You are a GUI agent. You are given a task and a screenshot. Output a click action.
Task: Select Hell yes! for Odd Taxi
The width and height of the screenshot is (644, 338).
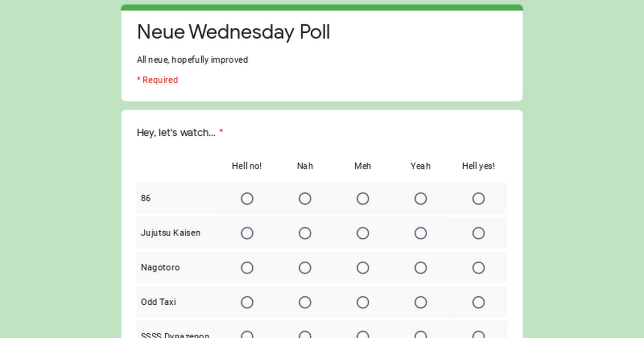tap(479, 302)
